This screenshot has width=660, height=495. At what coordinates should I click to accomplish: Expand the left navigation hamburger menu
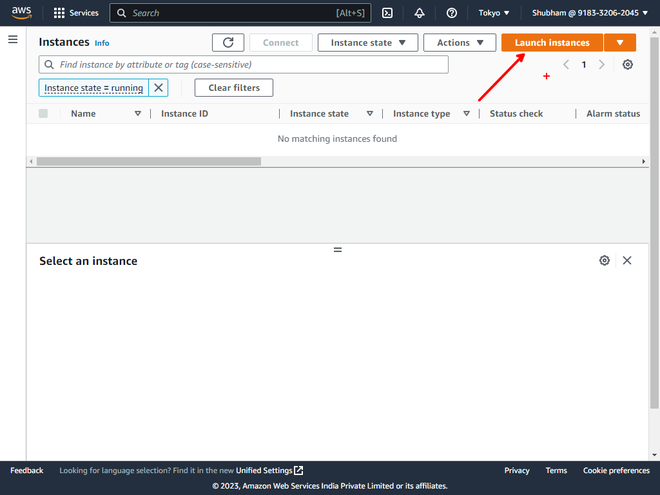pos(13,40)
